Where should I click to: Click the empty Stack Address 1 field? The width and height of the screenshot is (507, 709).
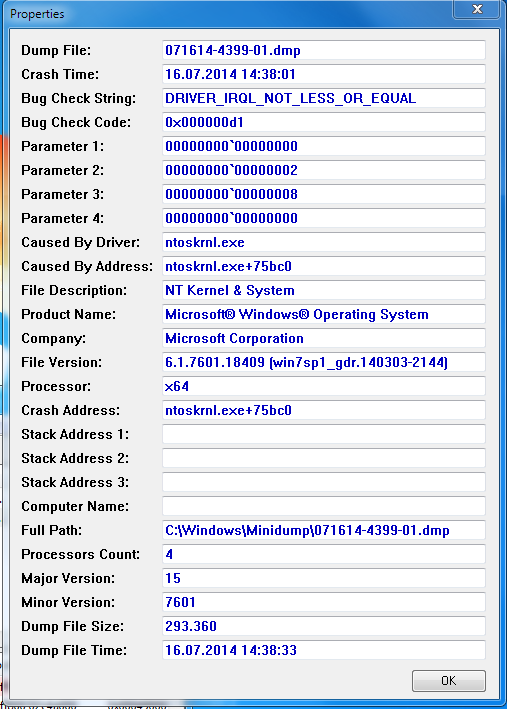click(324, 434)
